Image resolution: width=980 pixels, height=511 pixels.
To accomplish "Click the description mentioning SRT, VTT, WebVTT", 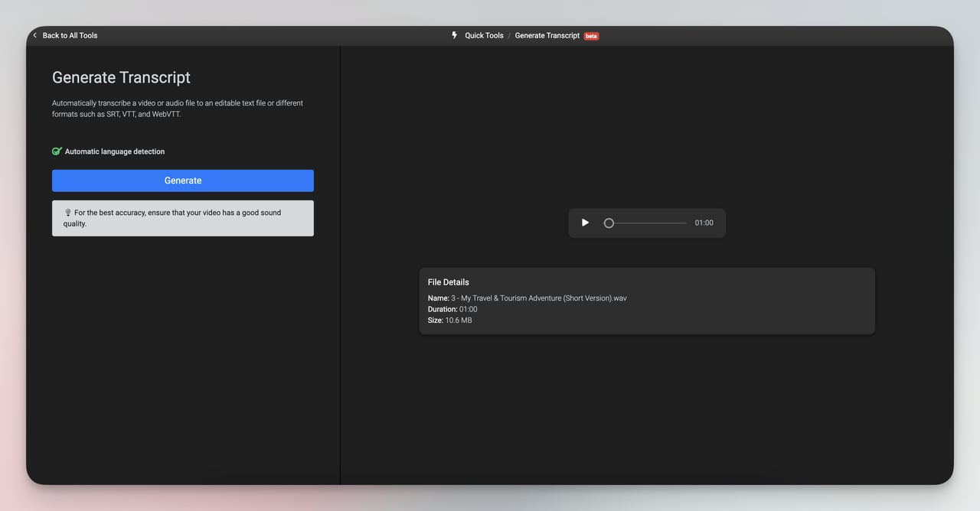I will point(178,109).
